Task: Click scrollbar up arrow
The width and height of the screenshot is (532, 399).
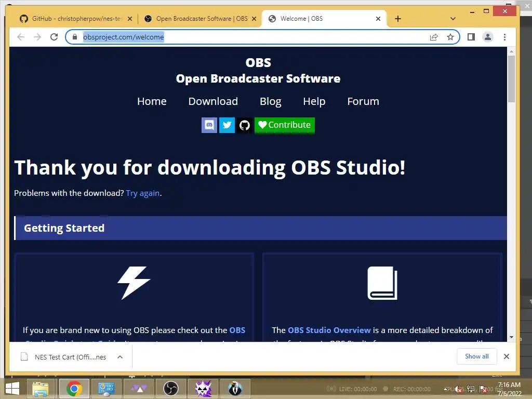Action: click(x=511, y=51)
